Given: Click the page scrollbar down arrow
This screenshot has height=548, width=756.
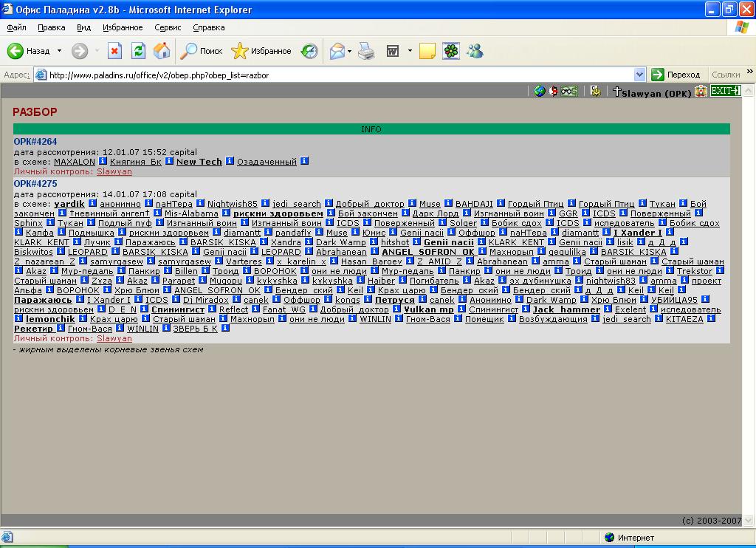Looking at the screenshot, I should pyautogui.click(x=749, y=520).
